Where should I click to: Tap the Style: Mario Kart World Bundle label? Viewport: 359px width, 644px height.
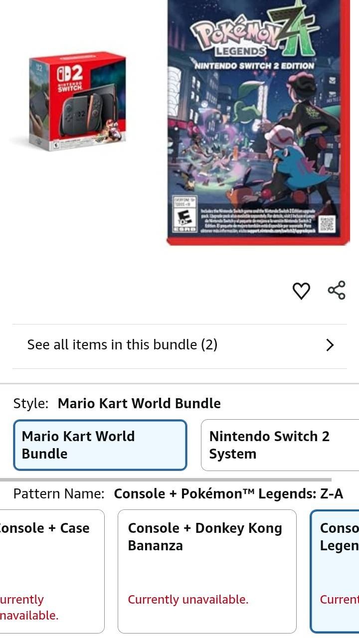click(x=117, y=403)
